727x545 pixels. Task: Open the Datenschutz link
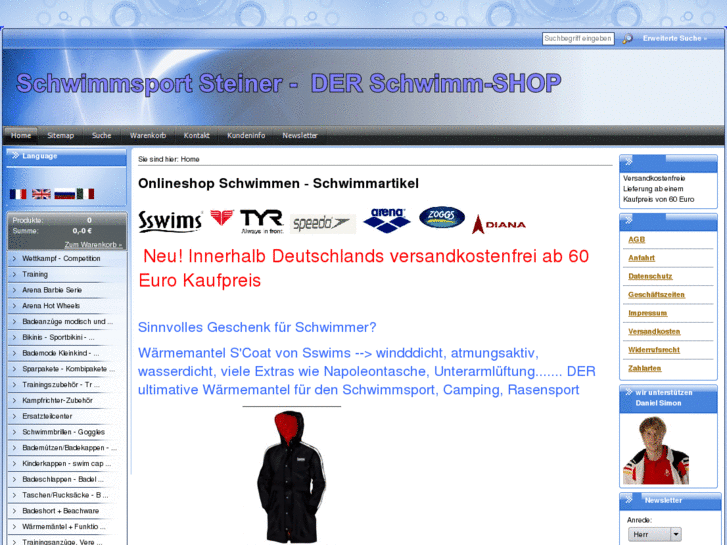pyautogui.click(x=650, y=276)
